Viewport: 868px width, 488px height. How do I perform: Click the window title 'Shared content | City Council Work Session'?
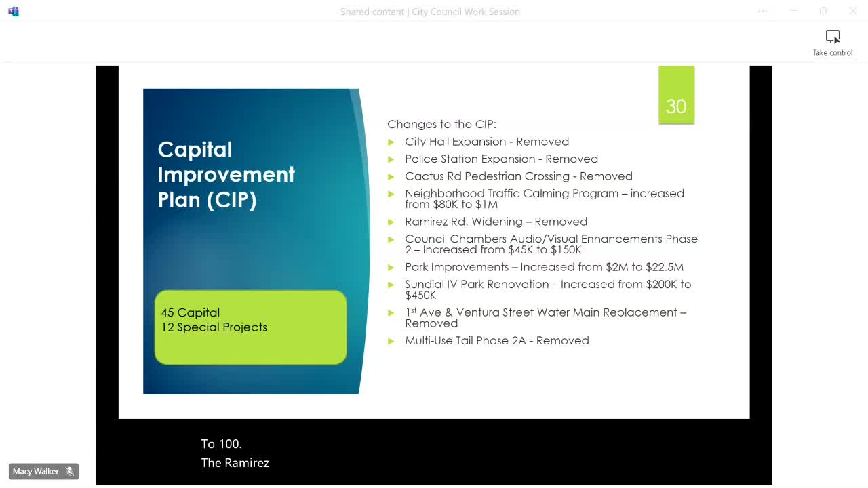[430, 12]
